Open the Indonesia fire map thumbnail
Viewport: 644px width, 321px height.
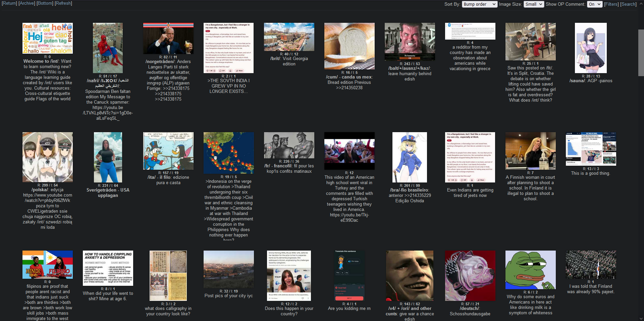point(228,153)
